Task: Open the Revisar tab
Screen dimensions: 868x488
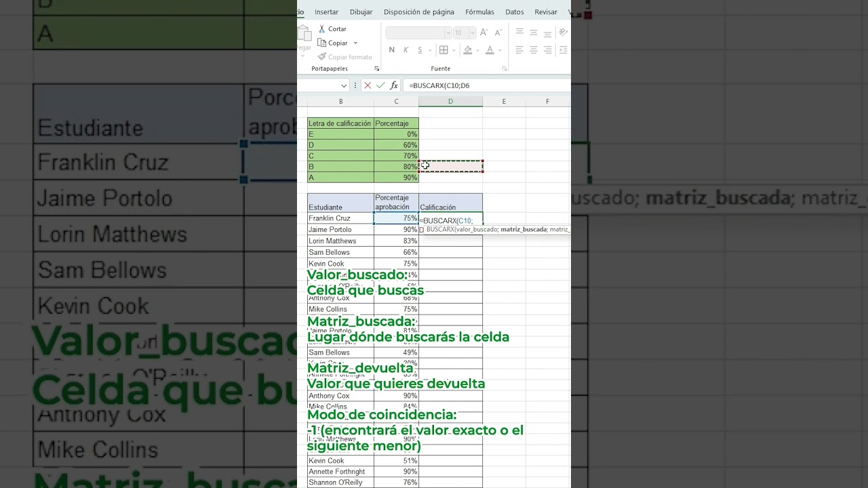Action: (546, 12)
